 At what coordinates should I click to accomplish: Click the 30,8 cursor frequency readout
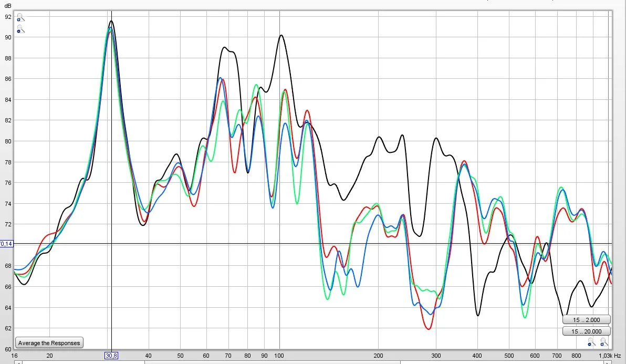(111, 356)
